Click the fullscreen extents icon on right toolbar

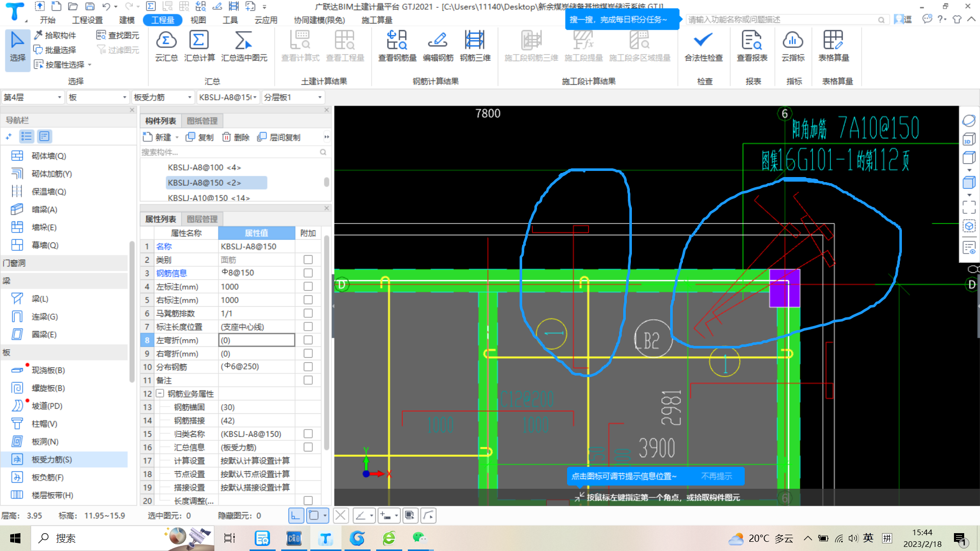[969, 207]
